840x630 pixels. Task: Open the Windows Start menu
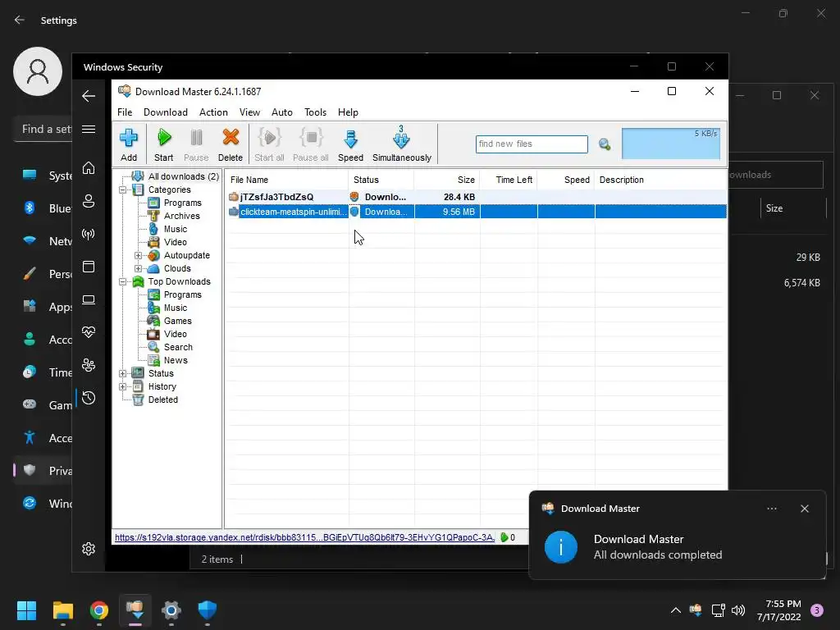[26, 610]
